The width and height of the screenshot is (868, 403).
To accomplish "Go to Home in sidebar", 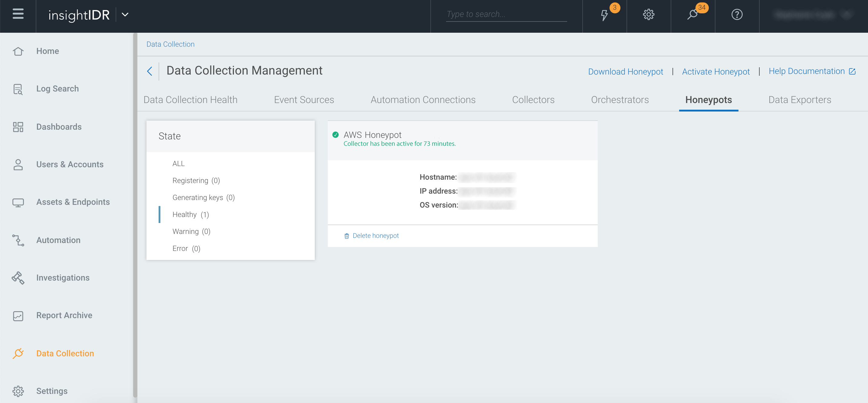I will (x=48, y=51).
